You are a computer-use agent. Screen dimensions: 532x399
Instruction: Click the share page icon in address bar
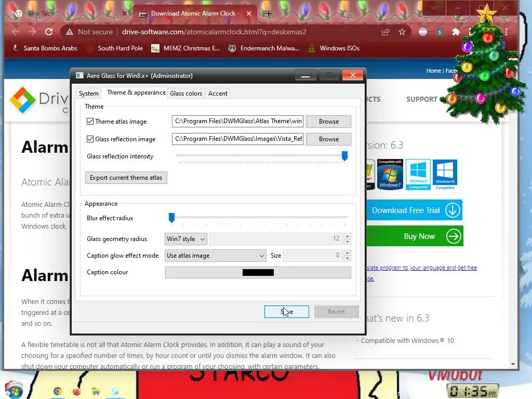pyautogui.click(x=385, y=32)
